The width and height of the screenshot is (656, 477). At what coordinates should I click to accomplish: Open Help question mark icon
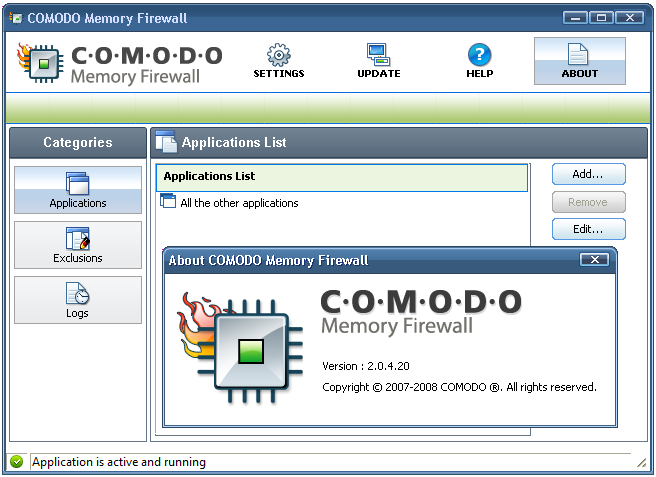[479, 54]
